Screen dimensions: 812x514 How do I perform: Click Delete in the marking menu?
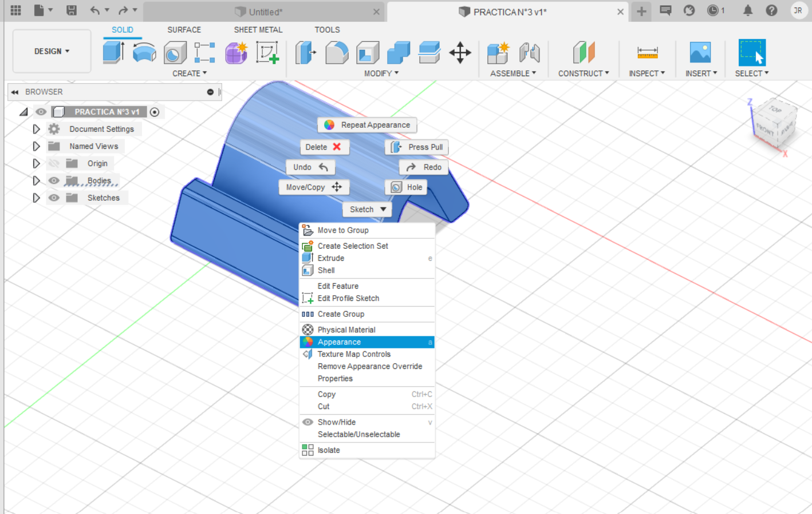coord(325,147)
